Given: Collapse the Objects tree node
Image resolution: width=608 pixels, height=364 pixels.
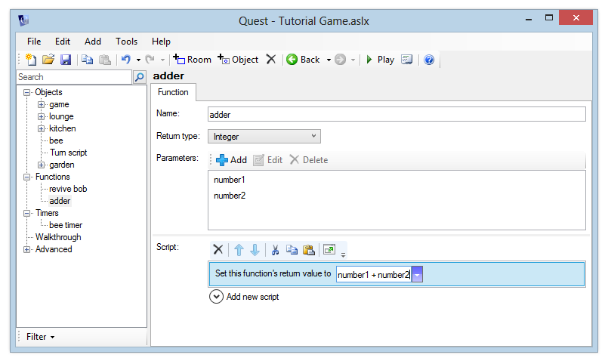Looking at the screenshot, I should (x=26, y=92).
